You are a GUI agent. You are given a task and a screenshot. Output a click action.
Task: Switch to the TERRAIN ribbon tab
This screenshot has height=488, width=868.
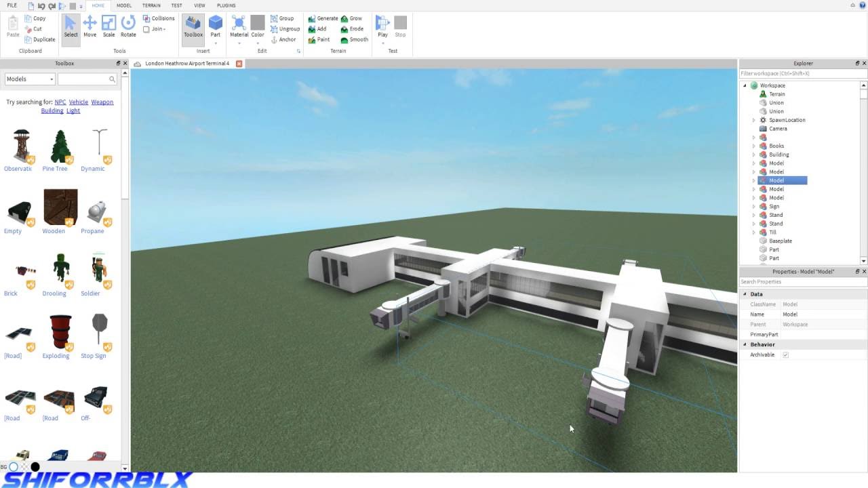(151, 5)
